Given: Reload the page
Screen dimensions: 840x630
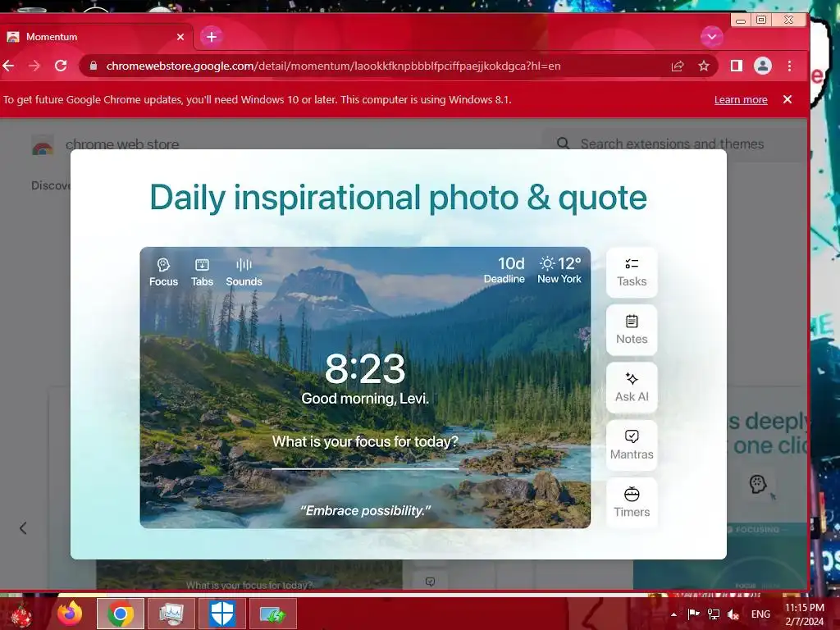Looking at the screenshot, I should [x=61, y=66].
